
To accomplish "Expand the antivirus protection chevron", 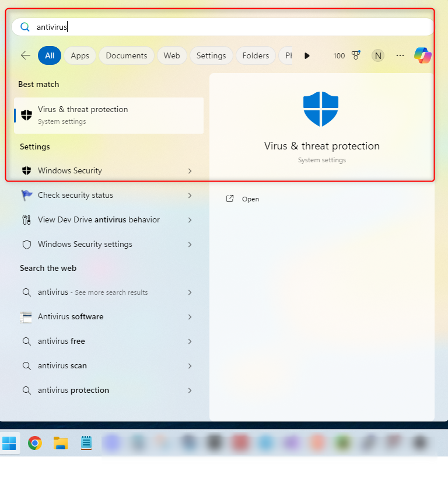I will [190, 391].
